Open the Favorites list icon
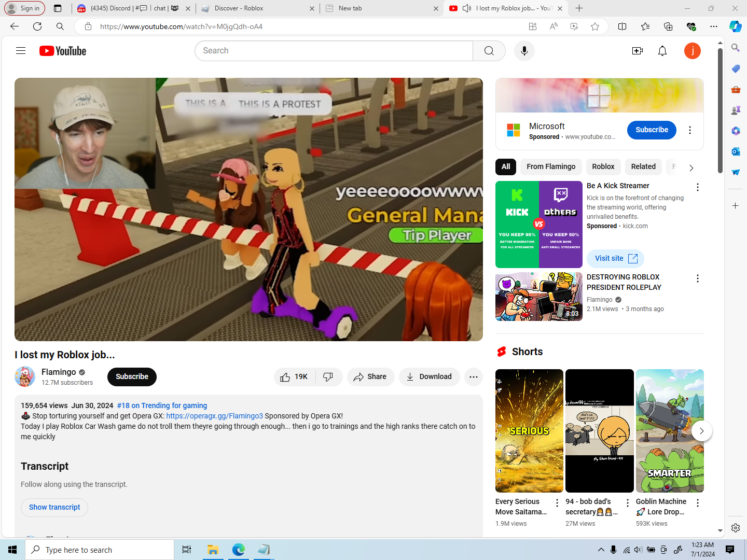The width and height of the screenshot is (747, 560). [x=645, y=26]
